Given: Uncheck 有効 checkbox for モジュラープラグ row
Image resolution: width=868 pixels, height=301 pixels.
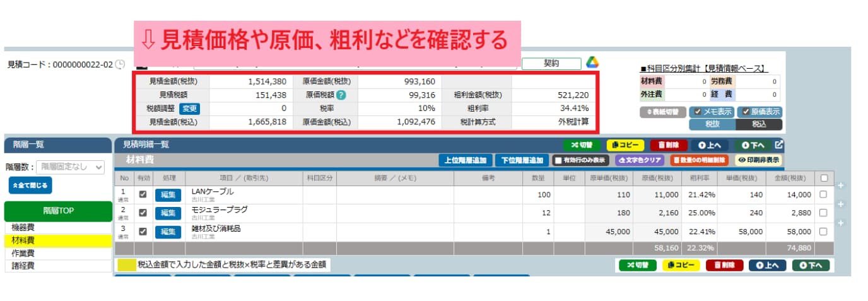Looking at the screenshot, I should point(143,213).
